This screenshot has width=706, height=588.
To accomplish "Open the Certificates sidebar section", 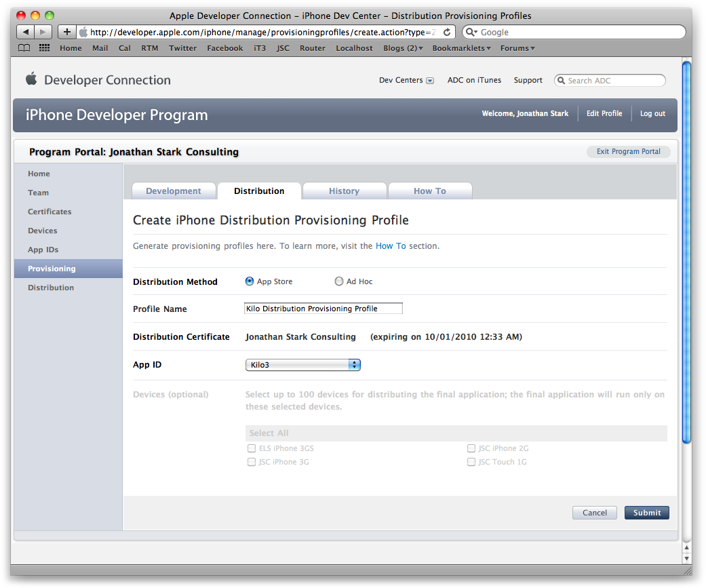I will coord(50,212).
